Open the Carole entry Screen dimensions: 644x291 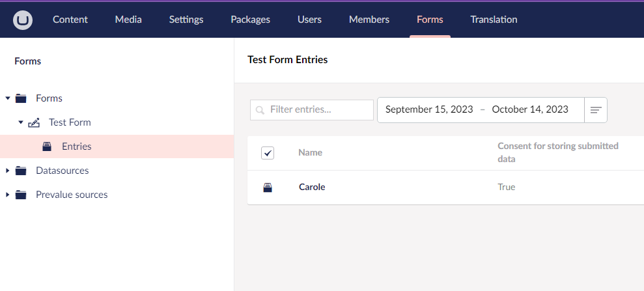click(x=312, y=187)
